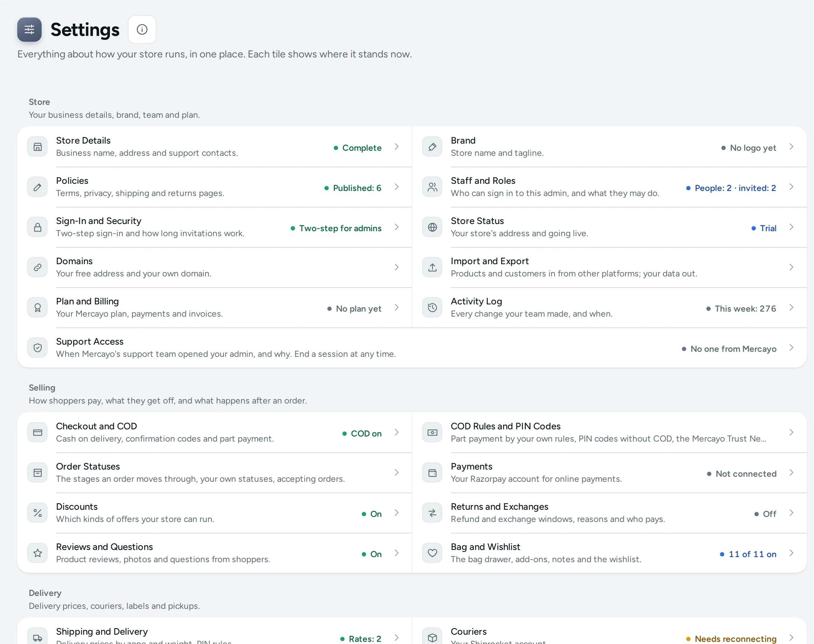Image resolution: width=814 pixels, height=644 pixels.
Task: Expand the Store Details row chevron
Action: coord(397,147)
